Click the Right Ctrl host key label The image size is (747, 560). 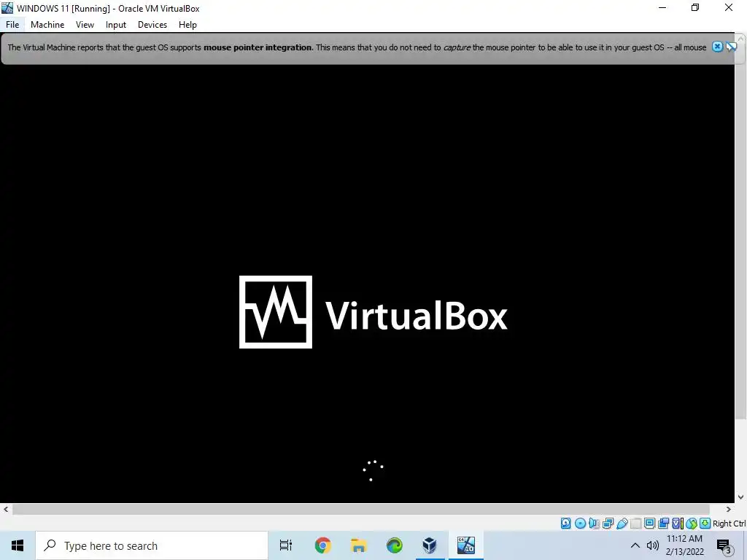(729, 524)
